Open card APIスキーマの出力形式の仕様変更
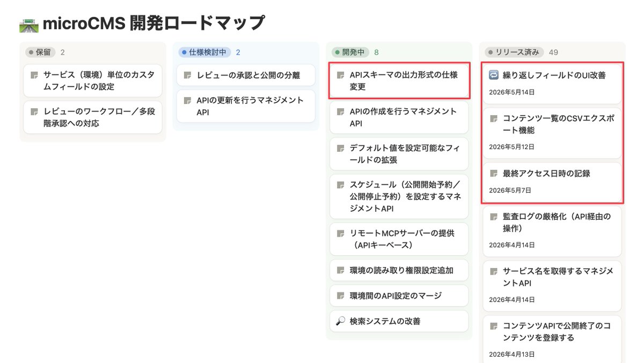This screenshot has height=363, width=644. pos(399,81)
